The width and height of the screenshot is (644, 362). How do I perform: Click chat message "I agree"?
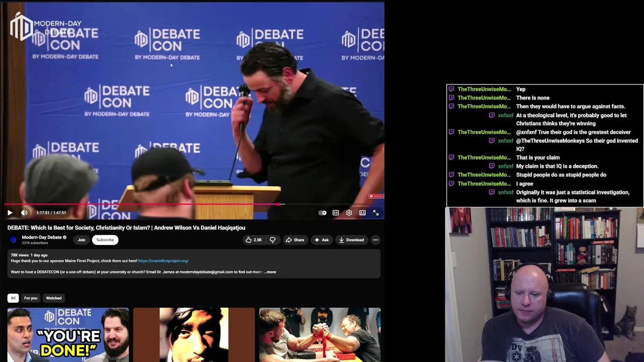[525, 184]
